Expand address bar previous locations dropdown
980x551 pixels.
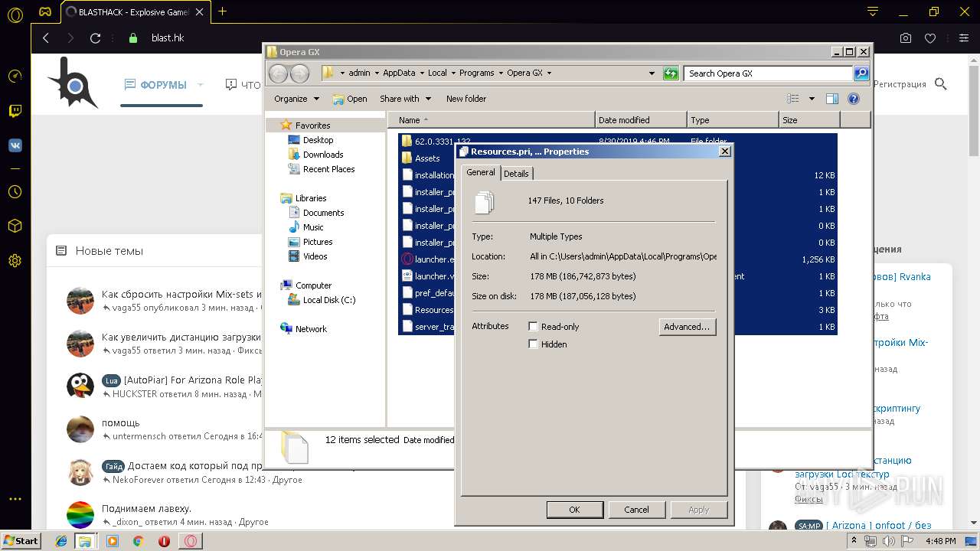[652, 73]
